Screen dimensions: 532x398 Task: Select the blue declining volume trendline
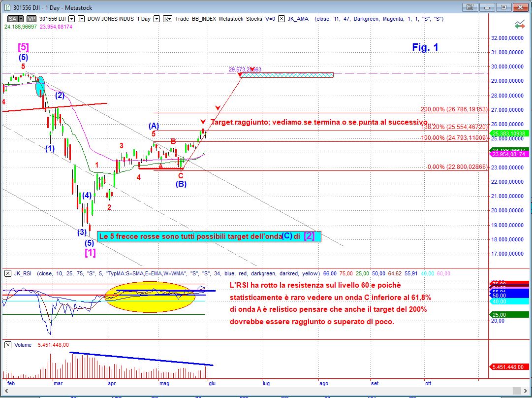[141, 359]
